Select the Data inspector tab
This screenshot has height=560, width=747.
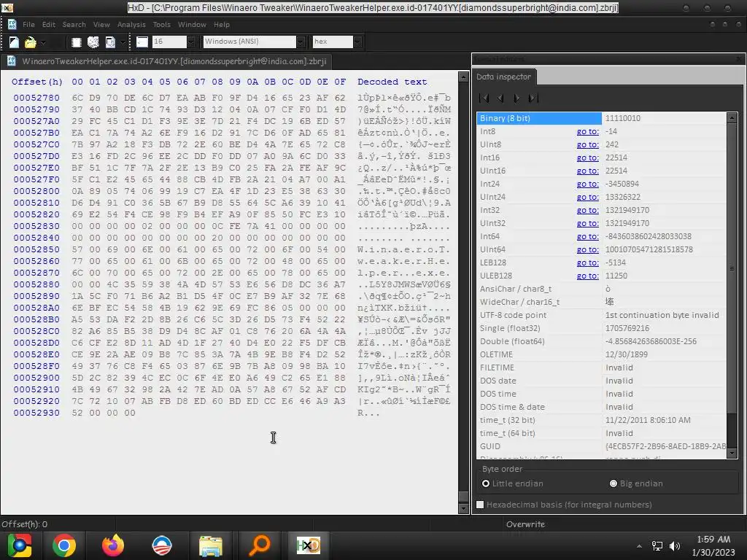point(503,77)
